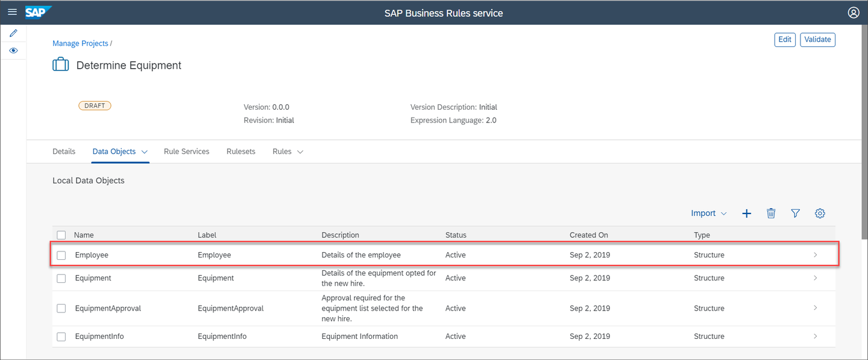
Task: Click the trash delete icon
Action: [x=771, y=213]
